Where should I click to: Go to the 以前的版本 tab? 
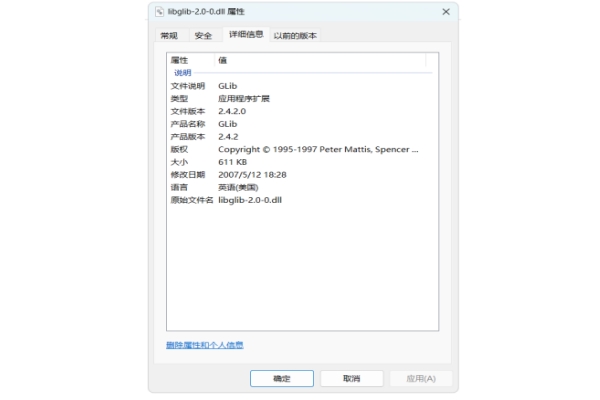point(295,35)
